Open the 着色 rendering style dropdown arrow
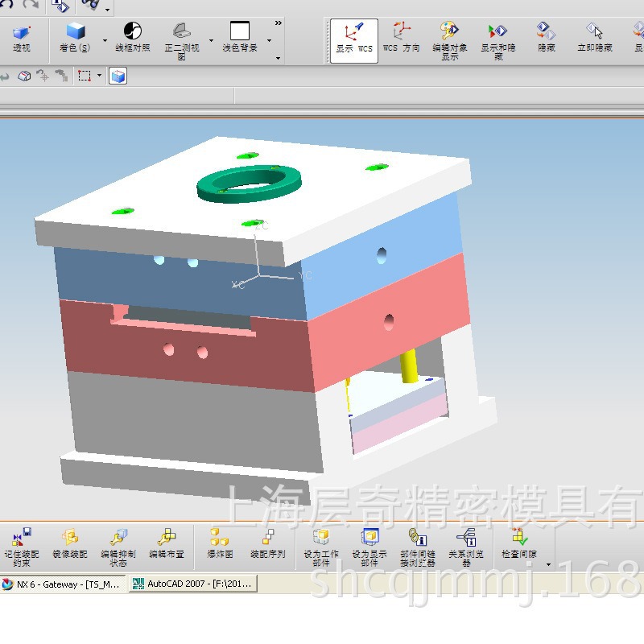This screenshot has height=644, width=644. pos(105,41)
